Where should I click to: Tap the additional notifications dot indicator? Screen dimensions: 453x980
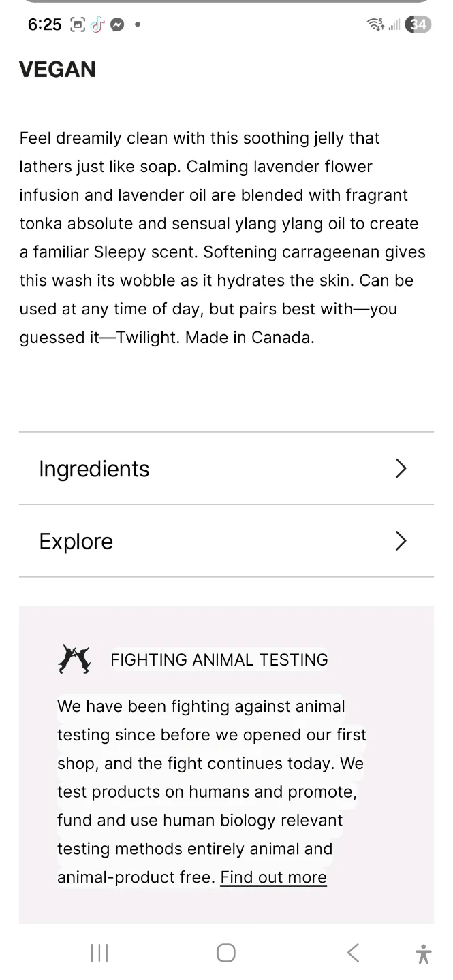tap(138, 25)
